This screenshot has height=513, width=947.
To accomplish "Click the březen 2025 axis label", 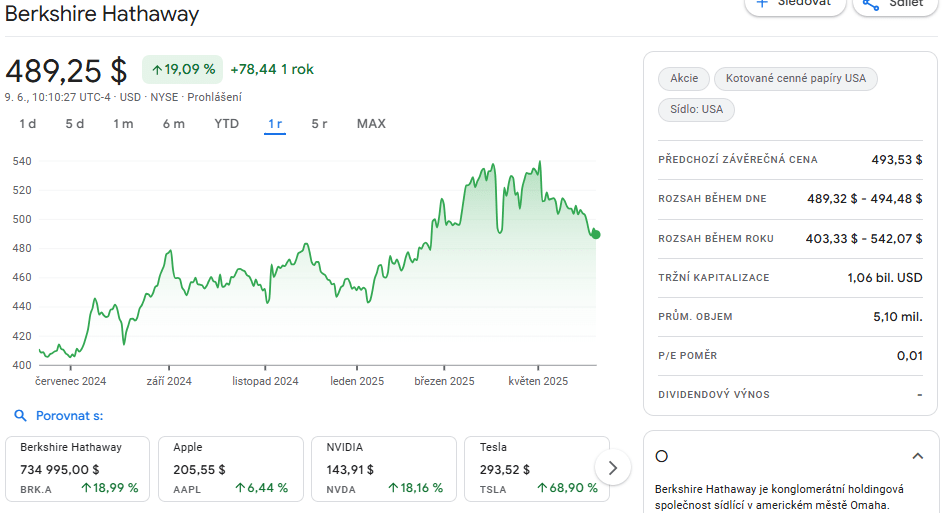I will 444,381.
